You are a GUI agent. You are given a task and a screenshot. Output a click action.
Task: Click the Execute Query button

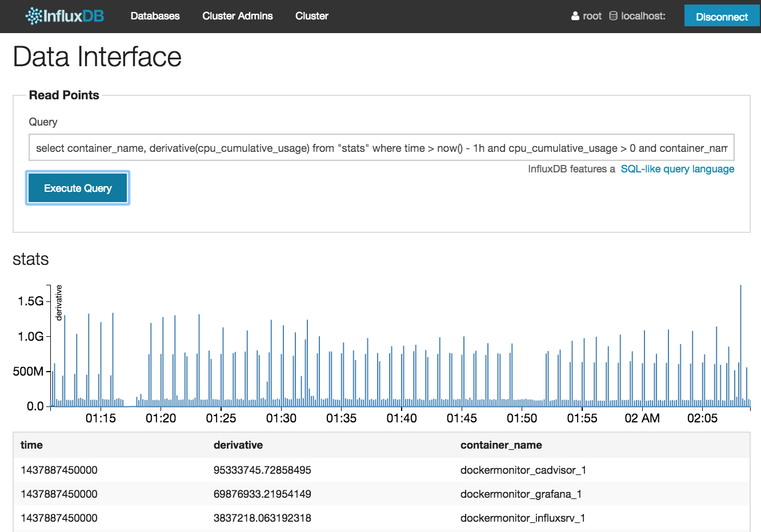(78, 188)
